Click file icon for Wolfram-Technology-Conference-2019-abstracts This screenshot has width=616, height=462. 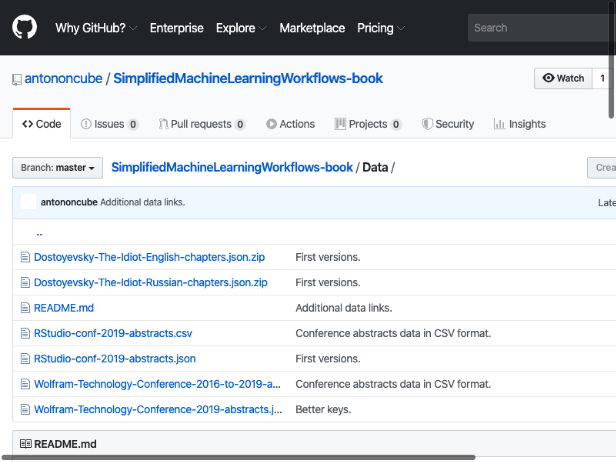pyautogui.click(x=26, y=410)
